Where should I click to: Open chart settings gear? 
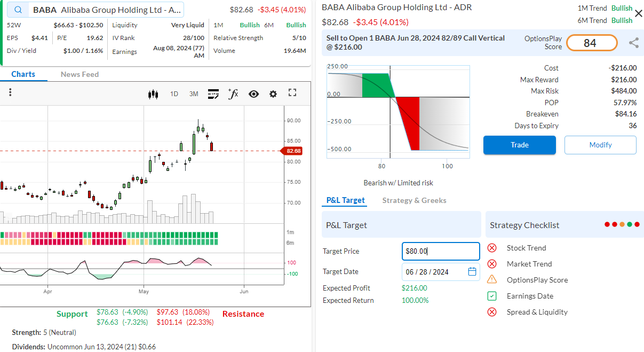[x=273, y=94]
